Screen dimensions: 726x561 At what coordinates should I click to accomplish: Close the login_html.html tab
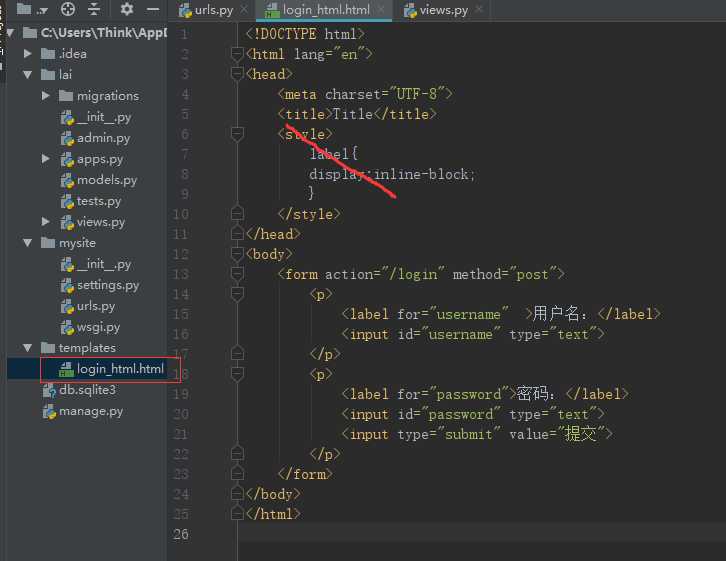[381, 9]
